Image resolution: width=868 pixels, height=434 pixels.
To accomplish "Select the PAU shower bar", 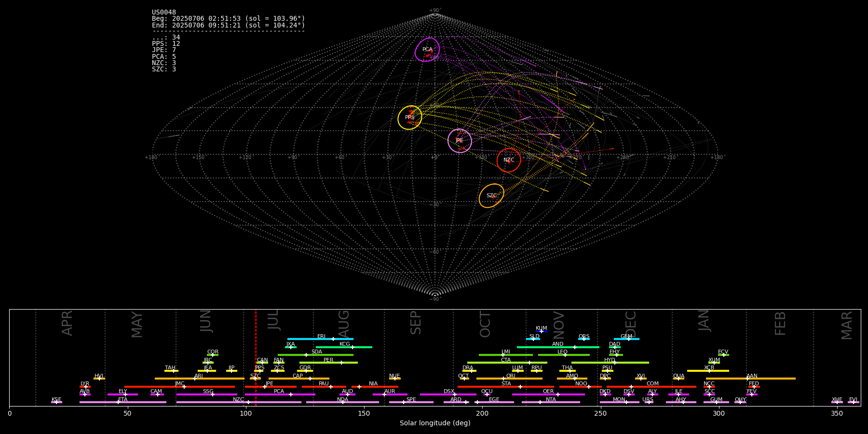I will point(324,387).
